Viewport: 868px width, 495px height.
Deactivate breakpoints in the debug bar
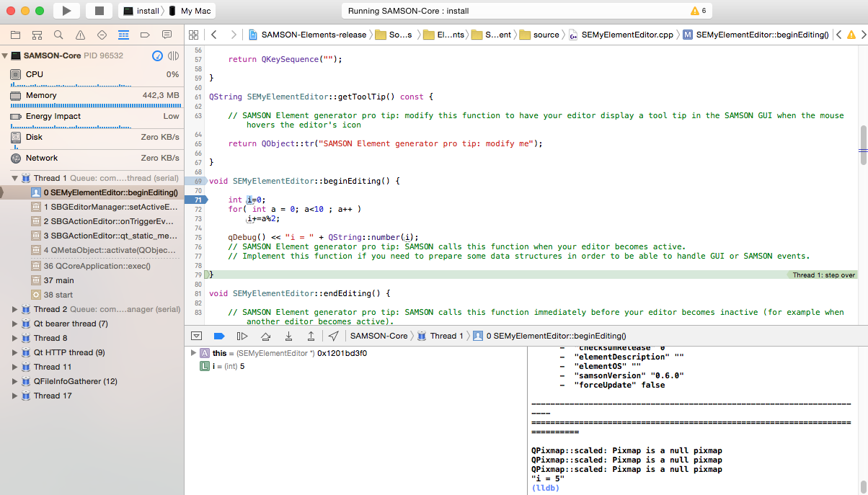tap(218, 336)
